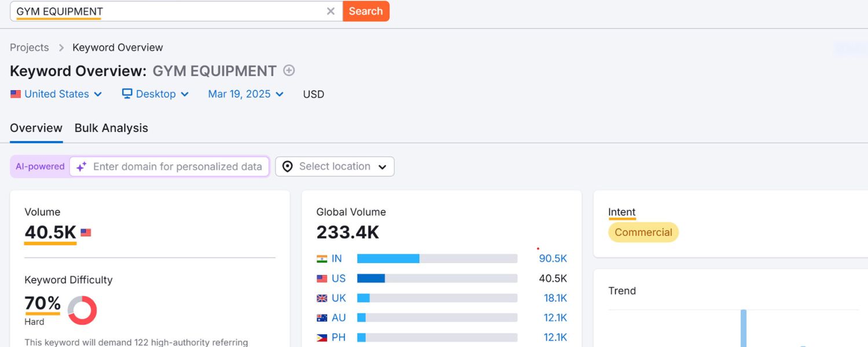Click the location pin icon in Select location
Image resolution: width=868 pixels, height=347 pixels.
288,167
